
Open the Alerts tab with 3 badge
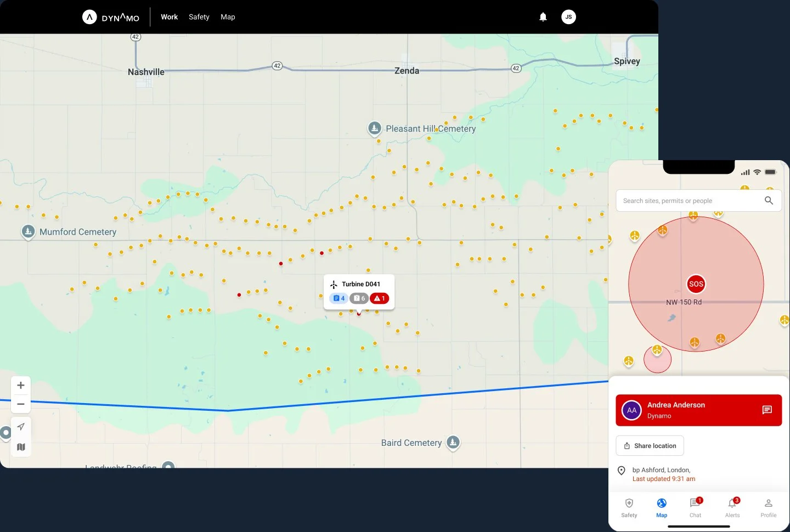point(732,508)
